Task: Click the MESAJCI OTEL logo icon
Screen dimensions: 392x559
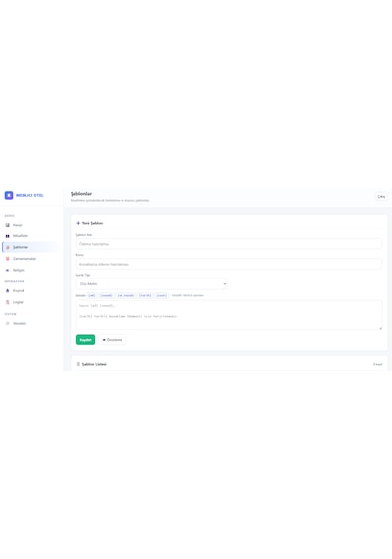Action: coord(9,195)
